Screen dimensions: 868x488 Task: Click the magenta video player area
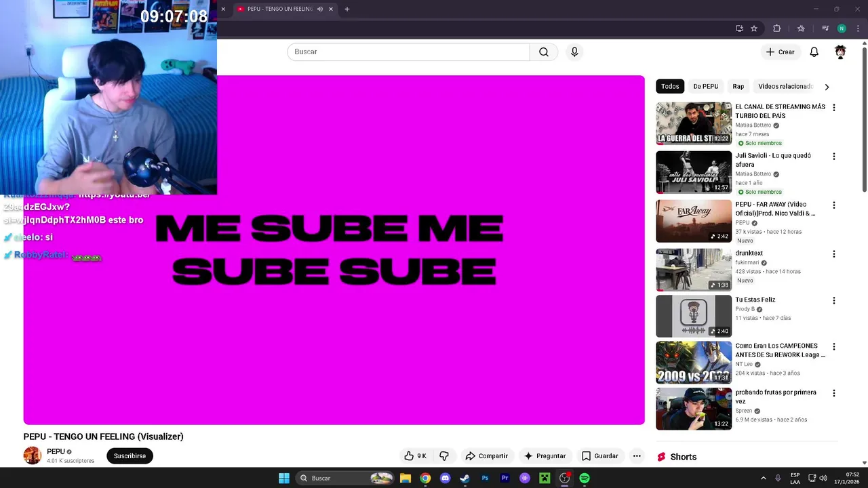(334, 250)
